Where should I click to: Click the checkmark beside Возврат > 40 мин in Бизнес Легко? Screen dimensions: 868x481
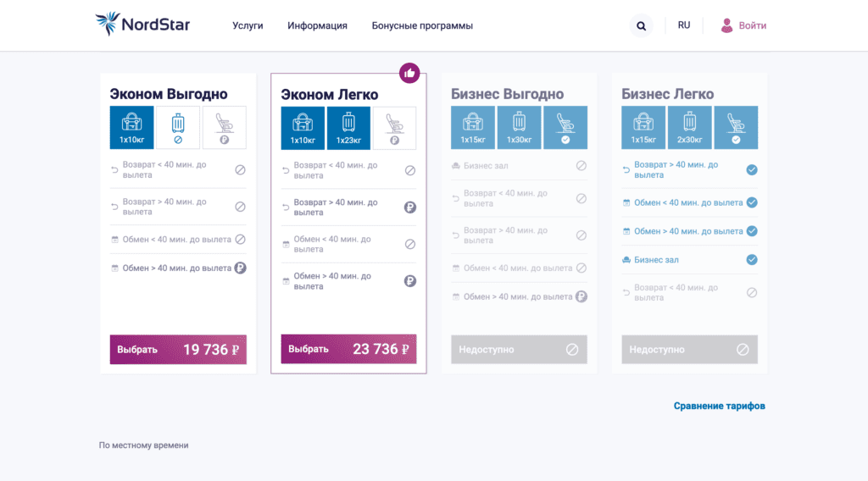pyautogui.click(x=751, y=169)
